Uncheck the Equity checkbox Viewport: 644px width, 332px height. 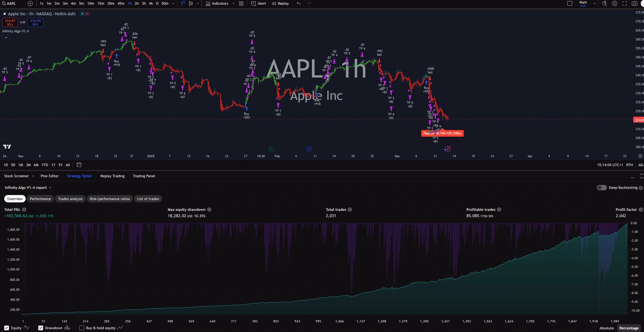coord(7,328)
